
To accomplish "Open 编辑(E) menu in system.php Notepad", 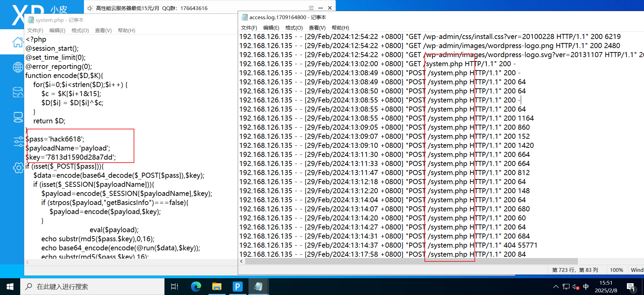I will pos(57,31).
